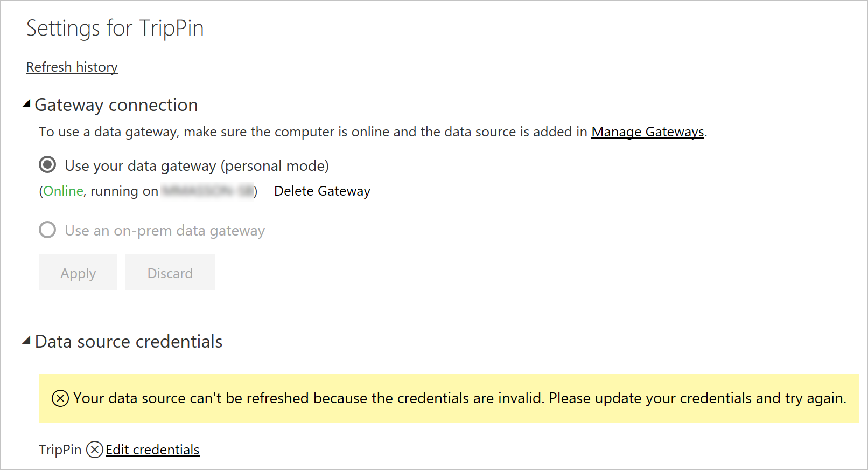
Task: Click the invalid credentials warning message text
Action: [x=459, y=398]
